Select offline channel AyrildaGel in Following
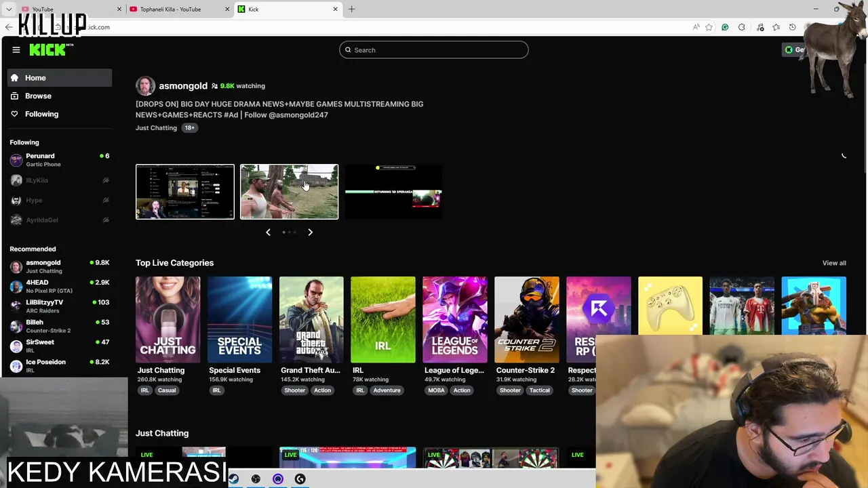This screenshot has width=868, height=488. coord(60,220)
